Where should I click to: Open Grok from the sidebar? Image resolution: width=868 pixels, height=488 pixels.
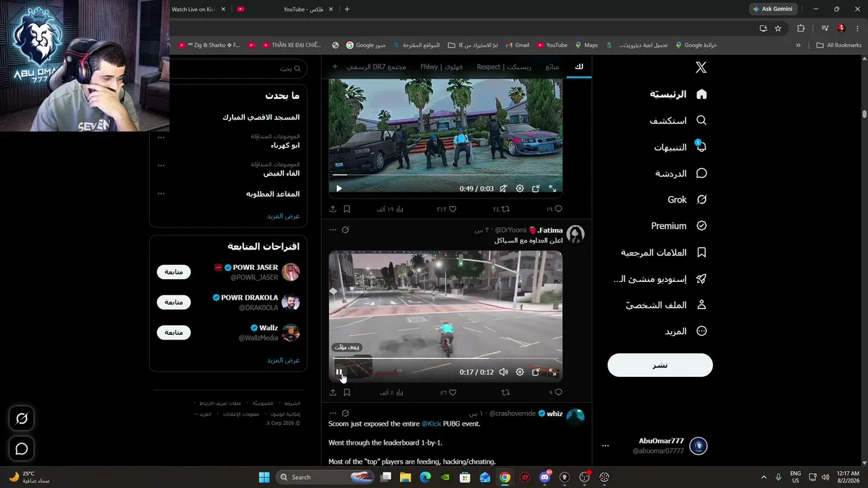point(687,200)
